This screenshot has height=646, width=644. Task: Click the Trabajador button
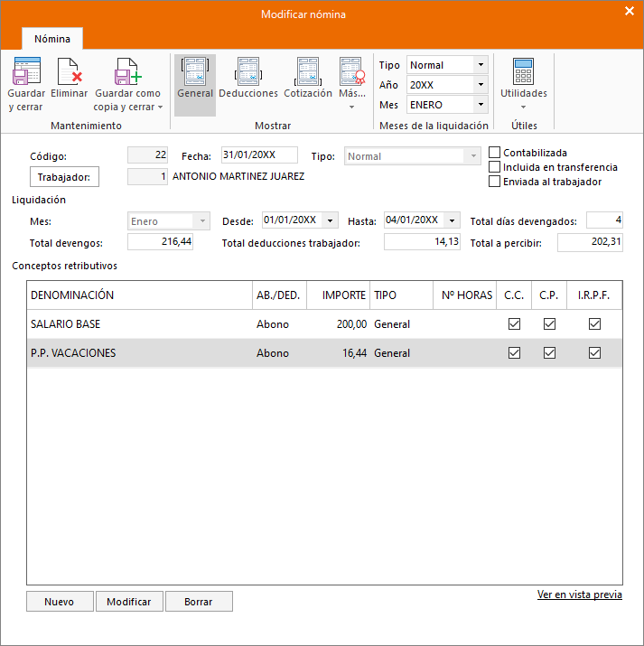tap(64, 177)
